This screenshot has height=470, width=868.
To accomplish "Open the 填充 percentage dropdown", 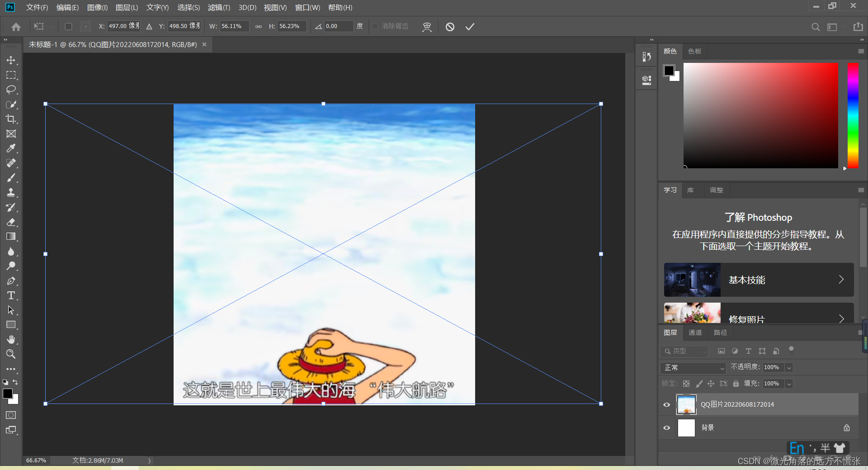I will (789, 384).
